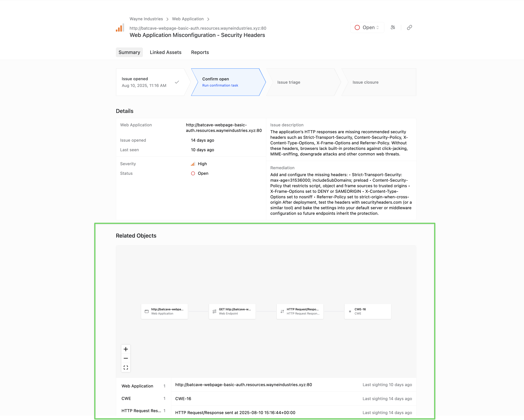Click the copy link icon in header
The image size is (524, 420).
coord(409,27)
